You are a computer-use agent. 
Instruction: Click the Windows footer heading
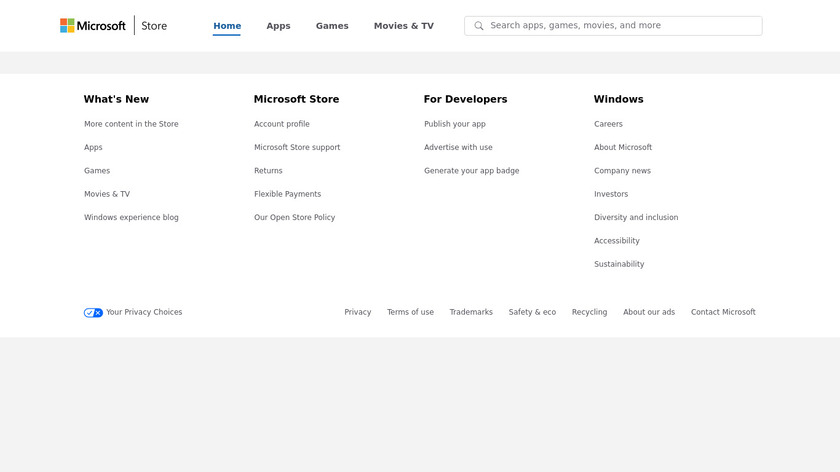(x=619, y=99)
